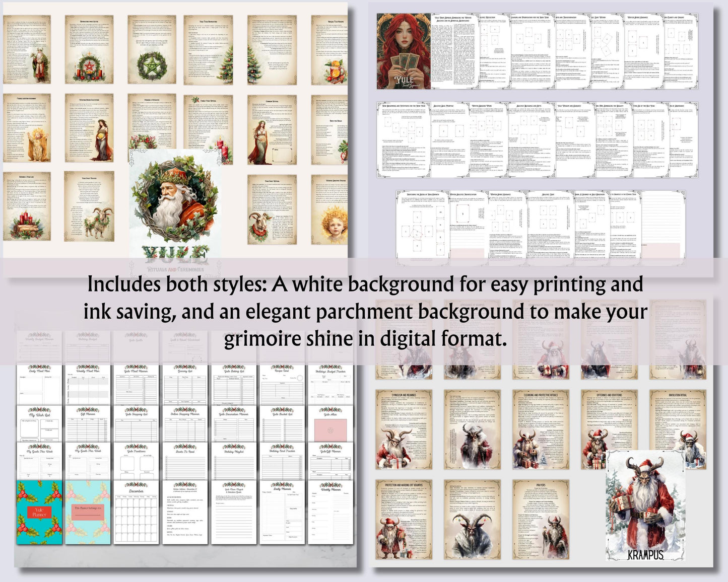Select the Weekly Planner page

330,512
